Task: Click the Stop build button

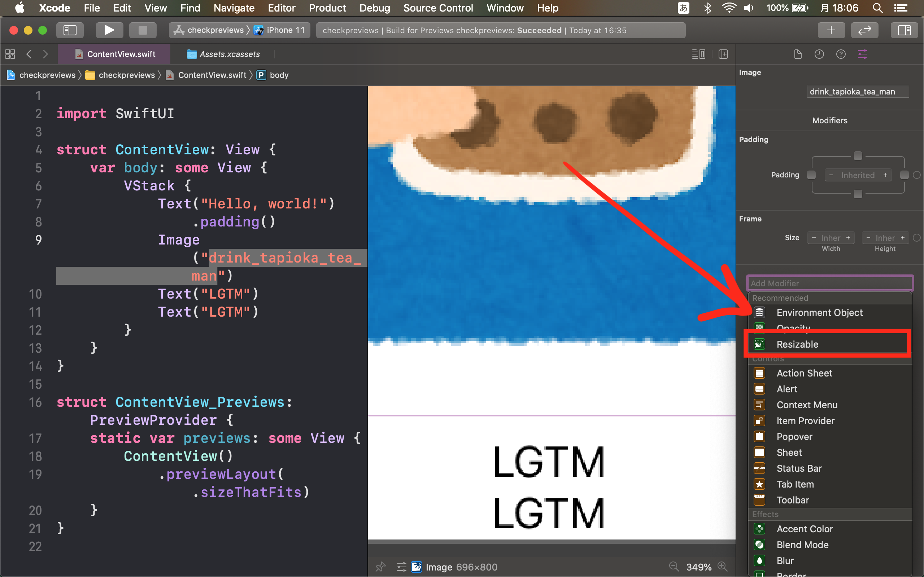Action: 143,30
